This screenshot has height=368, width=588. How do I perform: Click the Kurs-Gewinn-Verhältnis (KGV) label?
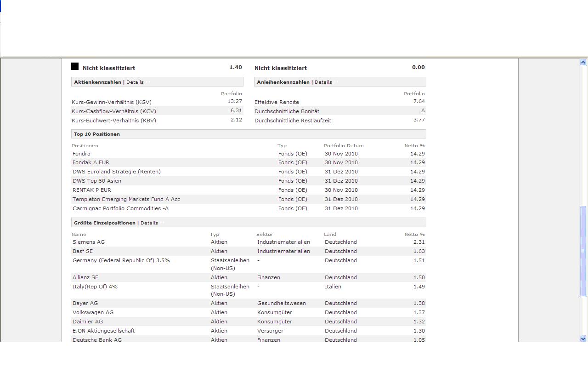112,102
